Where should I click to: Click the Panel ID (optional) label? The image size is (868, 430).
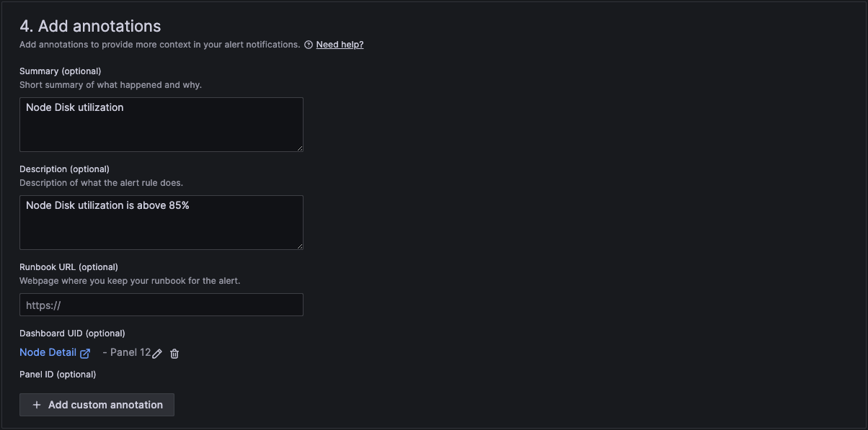pos(58,375)
